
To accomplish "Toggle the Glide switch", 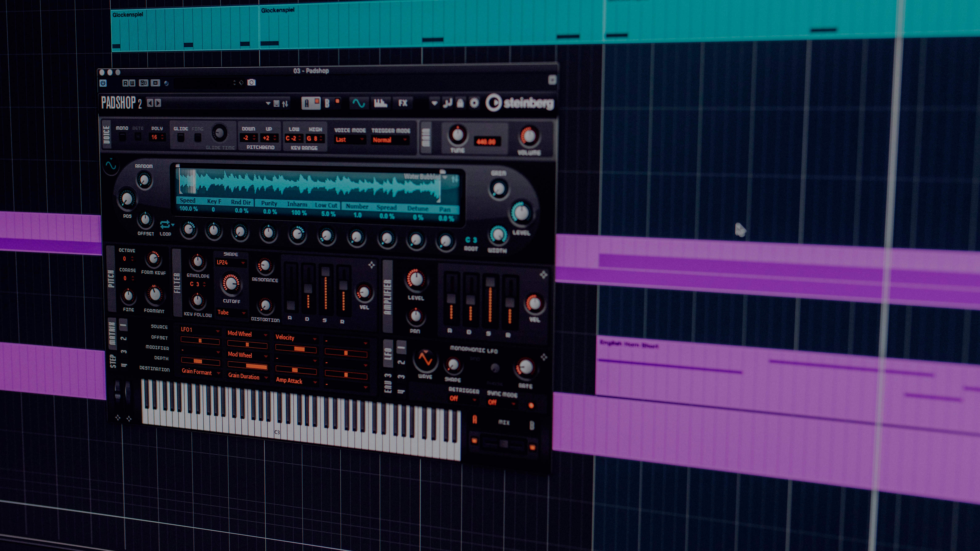I will click(181, 138).
